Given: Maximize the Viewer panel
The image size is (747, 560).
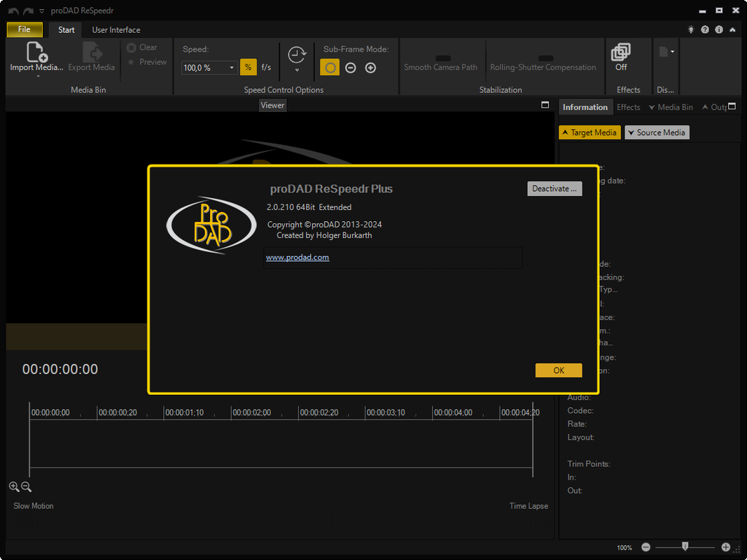Looking at the screenshot, I should point(545,105).
